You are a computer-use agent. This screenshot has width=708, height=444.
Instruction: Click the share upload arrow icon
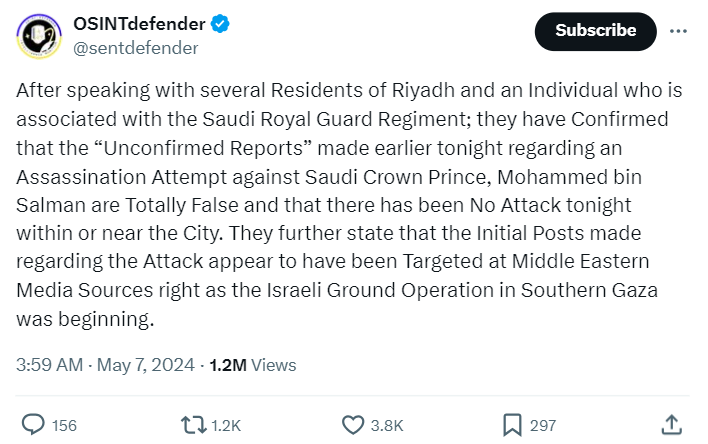(673, 425)
